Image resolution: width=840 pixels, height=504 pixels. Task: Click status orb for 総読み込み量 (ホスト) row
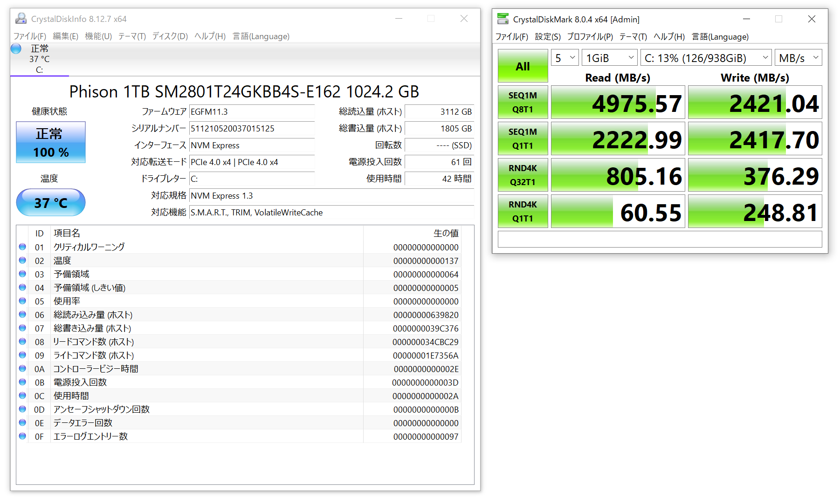tap(22, 314)
